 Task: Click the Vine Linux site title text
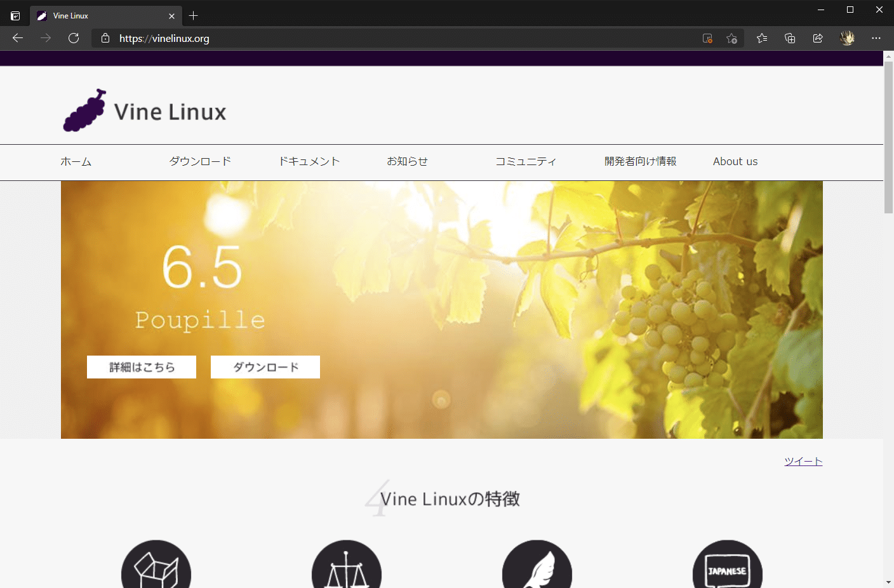(x=170, y=112)
